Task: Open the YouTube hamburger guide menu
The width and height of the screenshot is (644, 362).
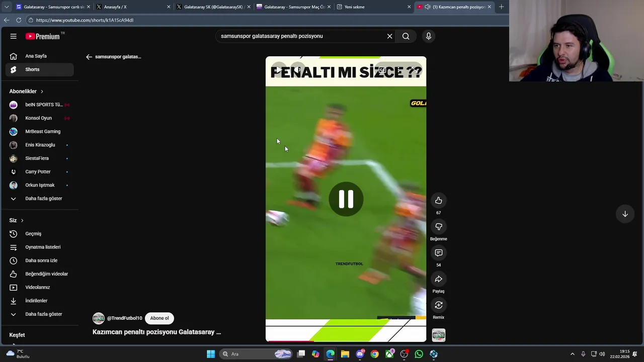Action: pyautogui.click(x=14, y=36)
